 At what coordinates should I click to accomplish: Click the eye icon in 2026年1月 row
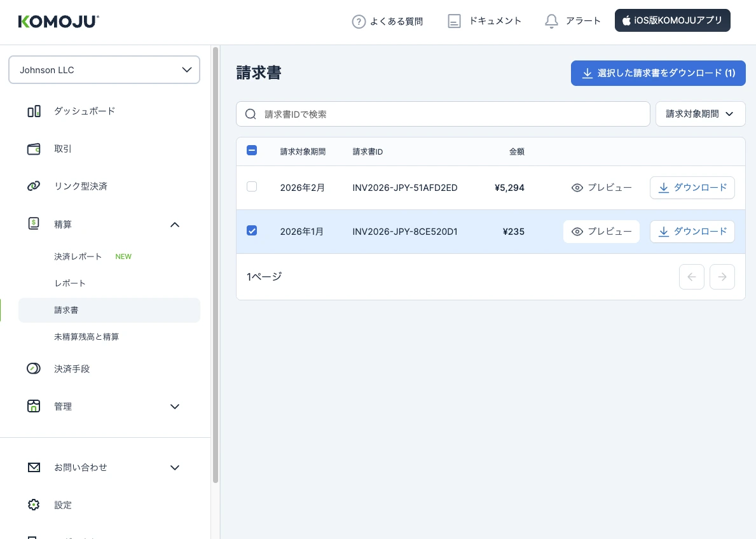pos(577,232)
